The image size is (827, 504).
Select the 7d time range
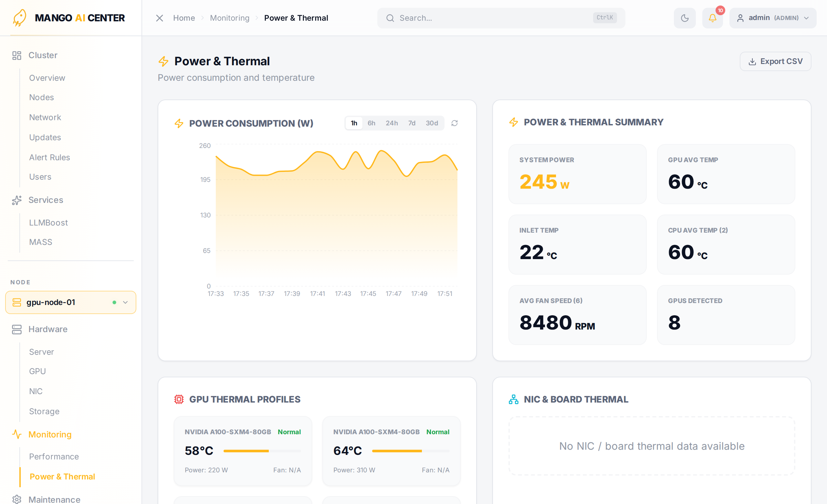point(412,123)
